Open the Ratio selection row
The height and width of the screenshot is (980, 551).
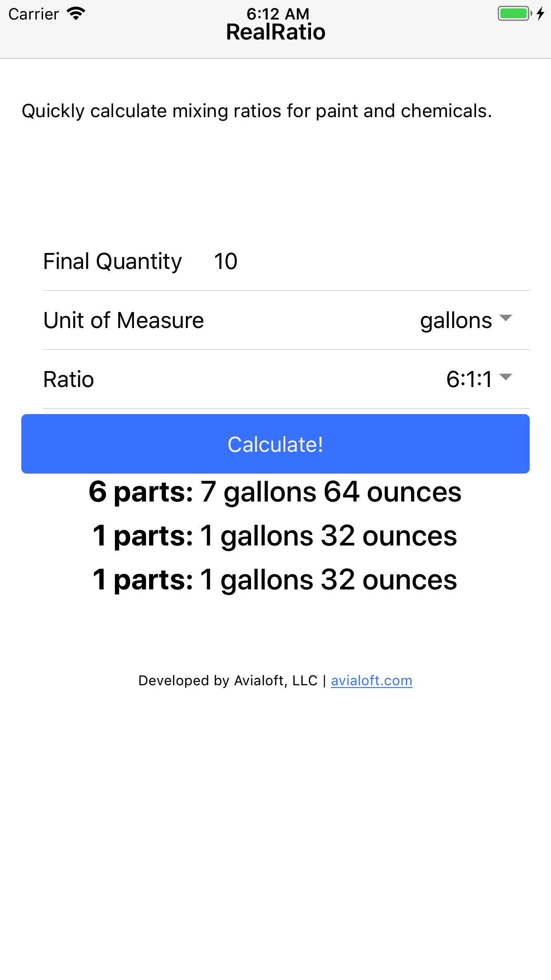tap(286, 379)
